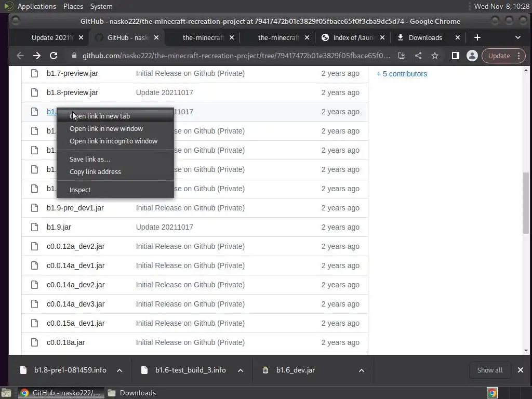Open the System menu
The image size is (532, 399).
[x=101, y=6]
